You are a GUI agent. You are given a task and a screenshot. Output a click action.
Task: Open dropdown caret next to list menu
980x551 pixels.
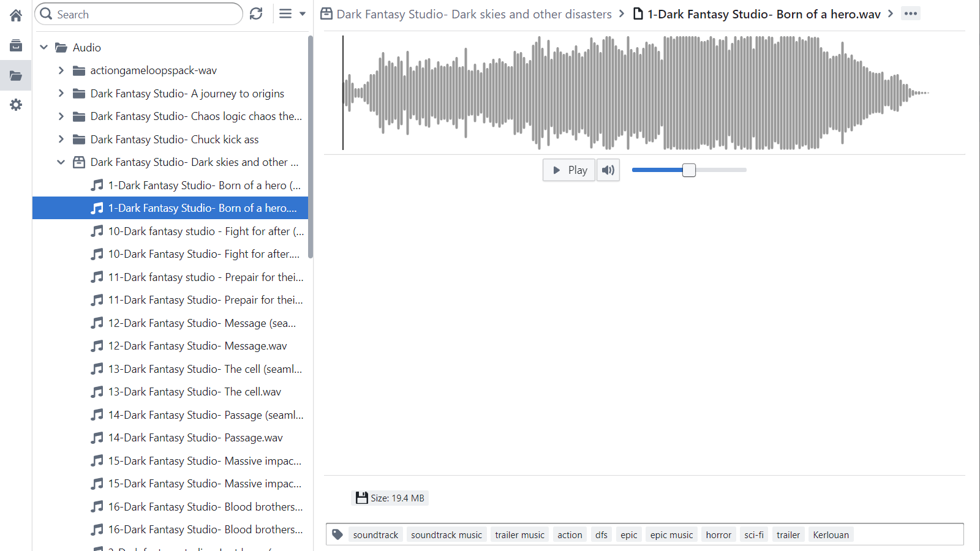303,13
